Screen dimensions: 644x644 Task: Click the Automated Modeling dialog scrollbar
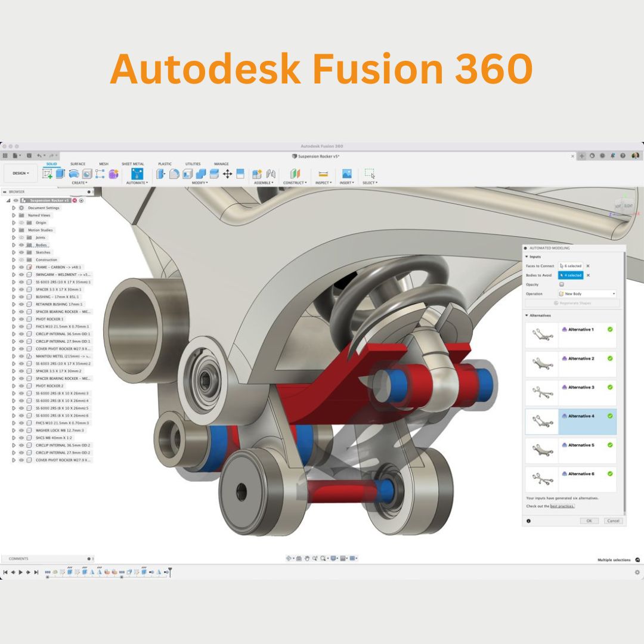point(624,382)
